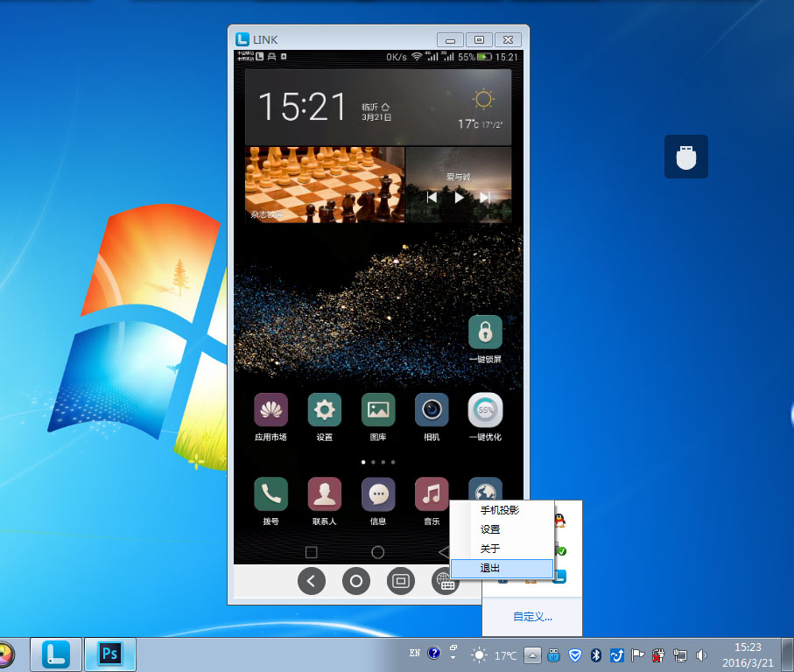The height and width of the screenshot is (672, 794).
Task: Open the 信息 messaging app
Action: (378, 494)
